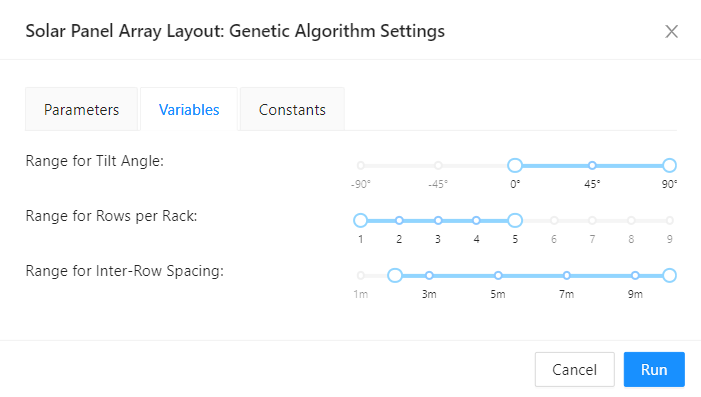Screen dimensions: 701x397
Task: Click the -45° mark on the tilt slider
Action: [438, 165]
